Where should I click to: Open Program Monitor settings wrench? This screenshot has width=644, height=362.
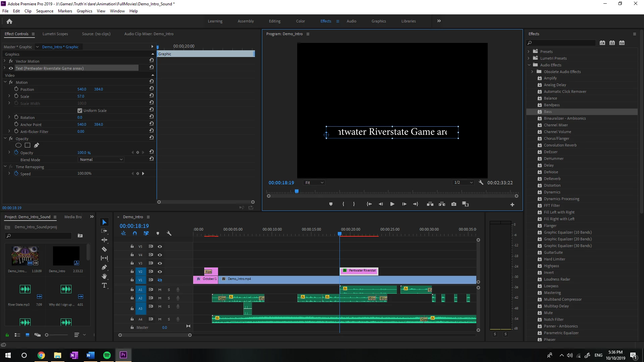[481, 183]
